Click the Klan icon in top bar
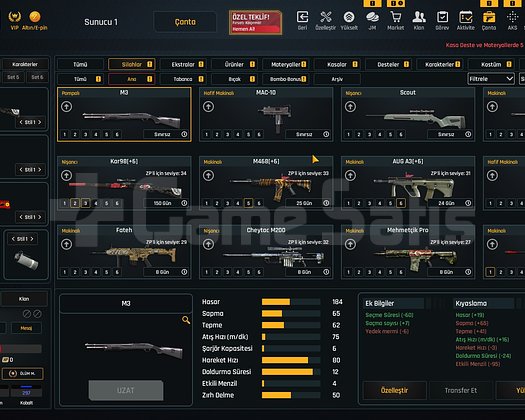Screen dimensions: 525x420 pos(419,17)
